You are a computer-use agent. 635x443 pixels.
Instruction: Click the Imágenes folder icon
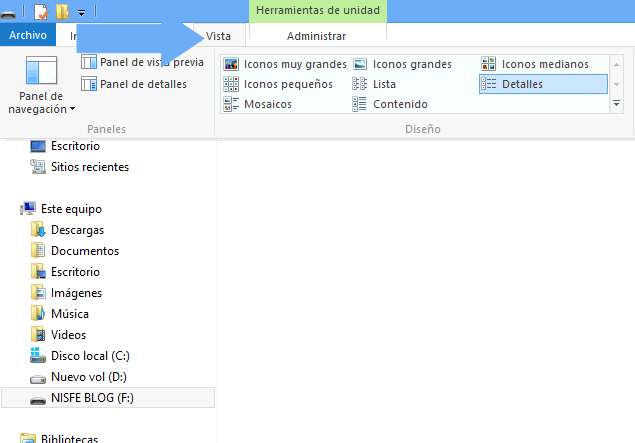pos(38,293)
